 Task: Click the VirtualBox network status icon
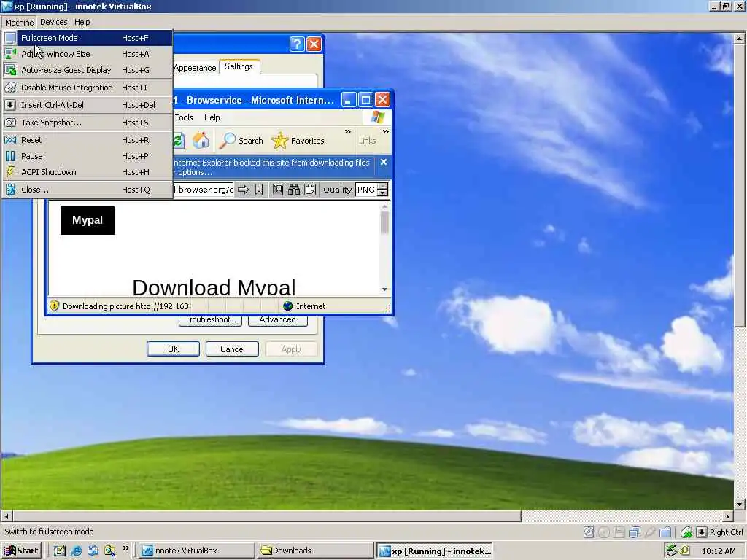(635, 532)
